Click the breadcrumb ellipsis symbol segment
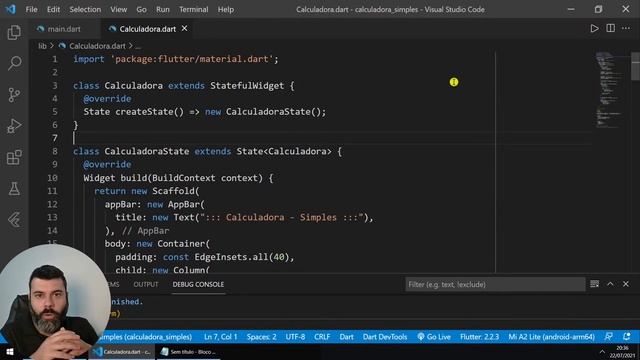This screenshot has height=360, width=640. coord(138,46)
